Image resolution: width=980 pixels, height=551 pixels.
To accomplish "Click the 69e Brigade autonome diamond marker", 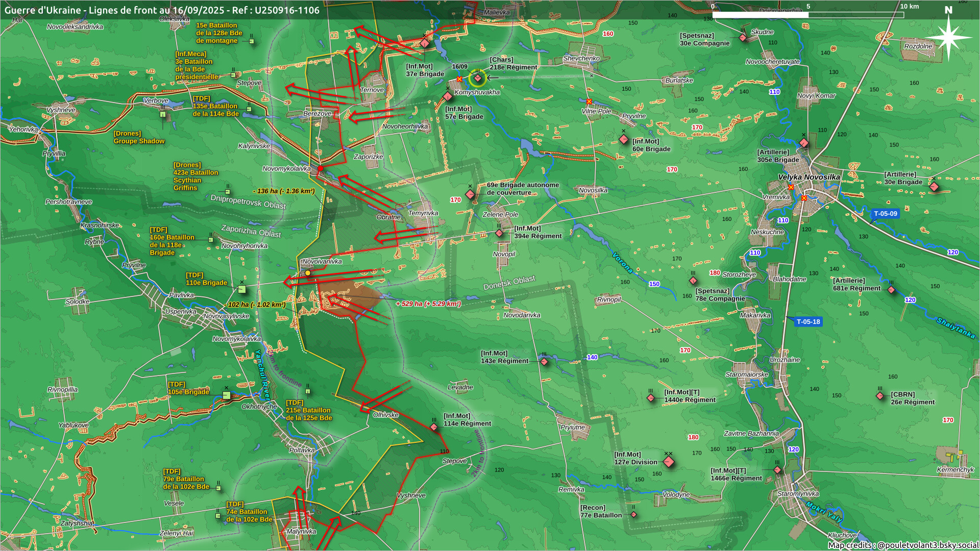I will [x=470, y=194].
